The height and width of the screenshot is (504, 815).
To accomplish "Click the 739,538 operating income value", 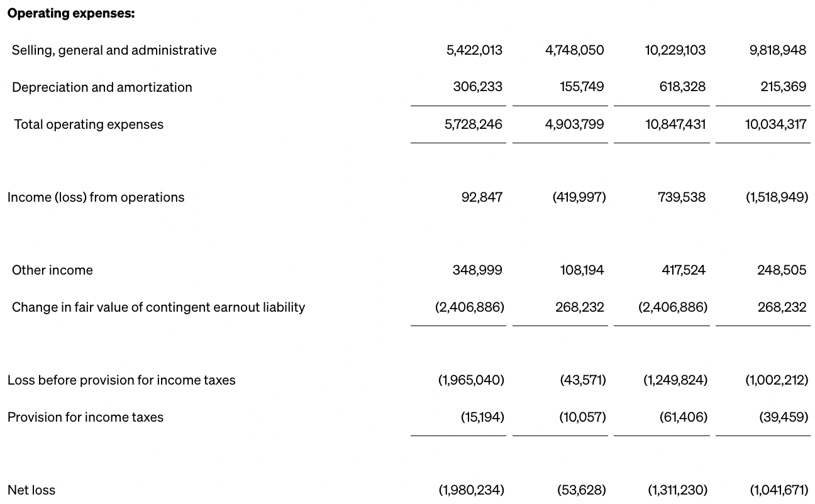I will pyautogui.click(x=682, y=197).
